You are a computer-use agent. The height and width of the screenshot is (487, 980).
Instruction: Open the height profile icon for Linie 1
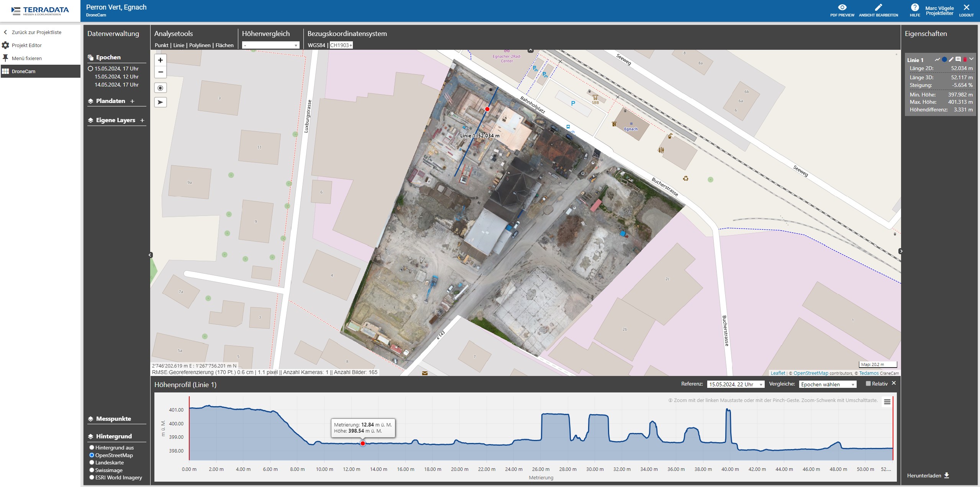(x=937, y=60)
